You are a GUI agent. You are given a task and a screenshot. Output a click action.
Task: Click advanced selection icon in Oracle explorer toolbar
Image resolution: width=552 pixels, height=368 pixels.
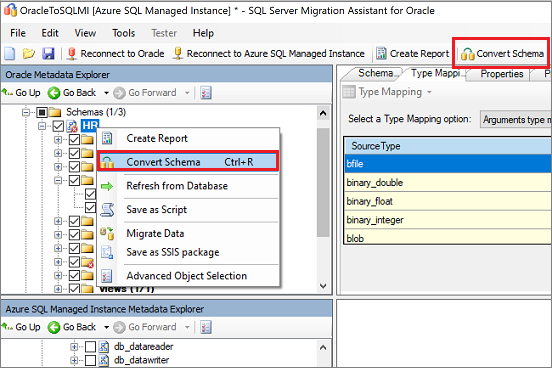click(206, 93)
